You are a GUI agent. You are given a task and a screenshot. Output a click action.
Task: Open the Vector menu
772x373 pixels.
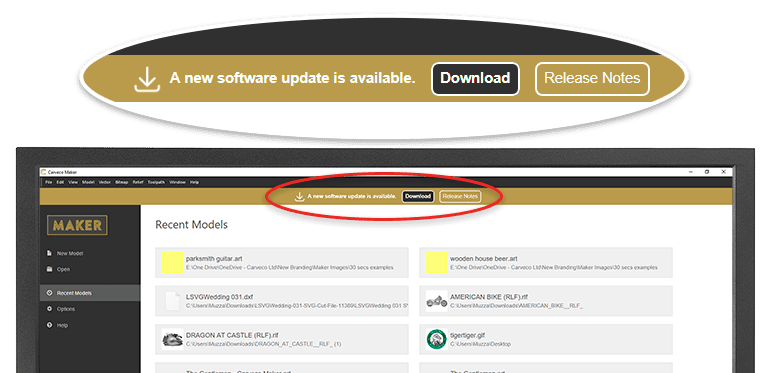[x=104, y=182]
